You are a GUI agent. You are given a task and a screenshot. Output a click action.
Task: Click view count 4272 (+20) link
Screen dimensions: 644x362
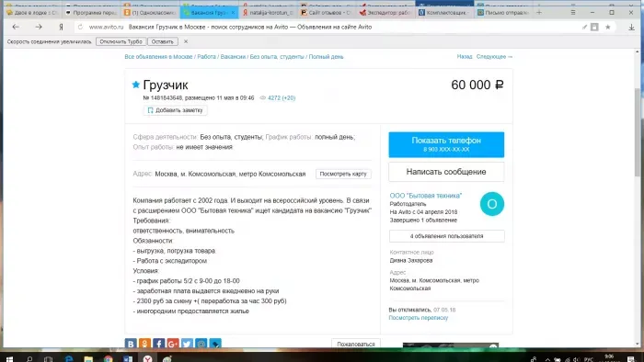pos(282,98)
